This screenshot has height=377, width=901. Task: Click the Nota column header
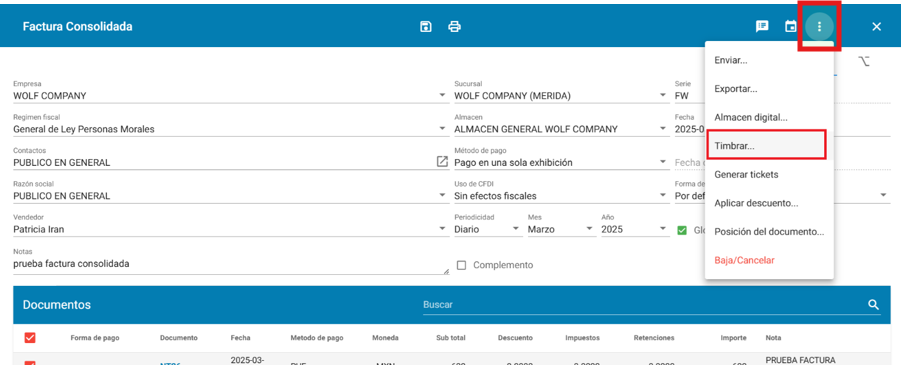[773, 338]
